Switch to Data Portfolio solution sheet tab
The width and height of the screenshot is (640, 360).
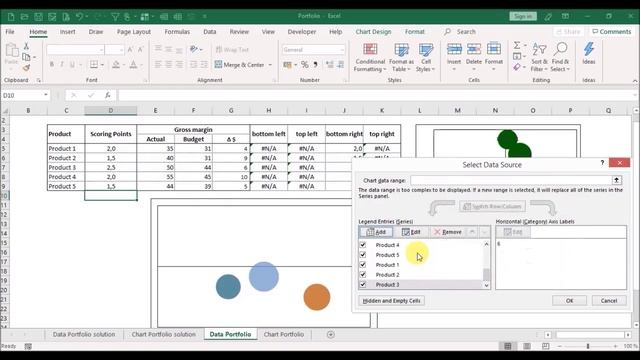pyautogui.click(x=84, y=334)
